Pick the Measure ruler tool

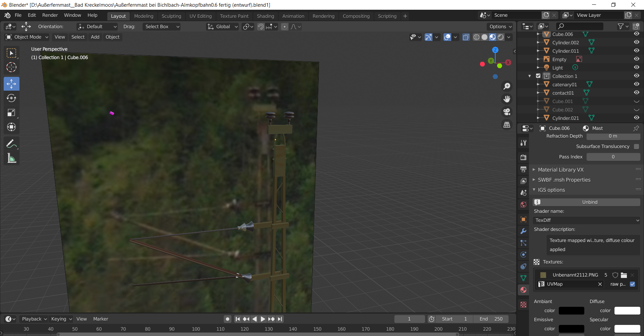11,158
